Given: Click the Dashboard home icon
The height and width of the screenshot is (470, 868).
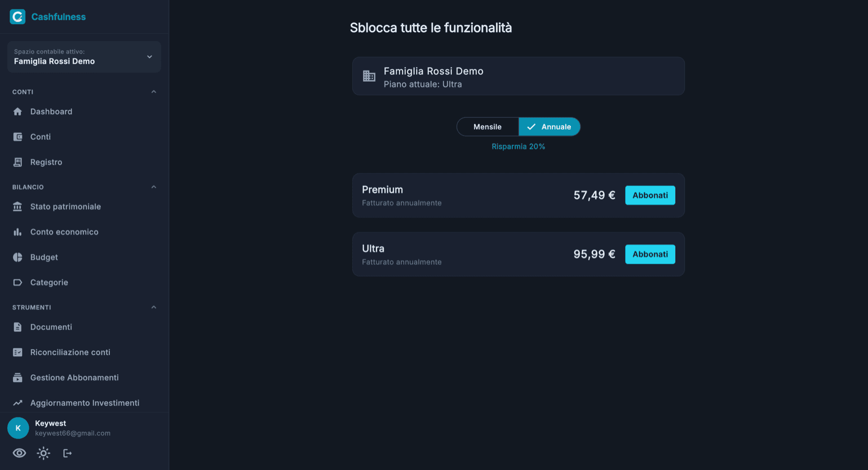Looking at the screenshot, I should [17, 112].
